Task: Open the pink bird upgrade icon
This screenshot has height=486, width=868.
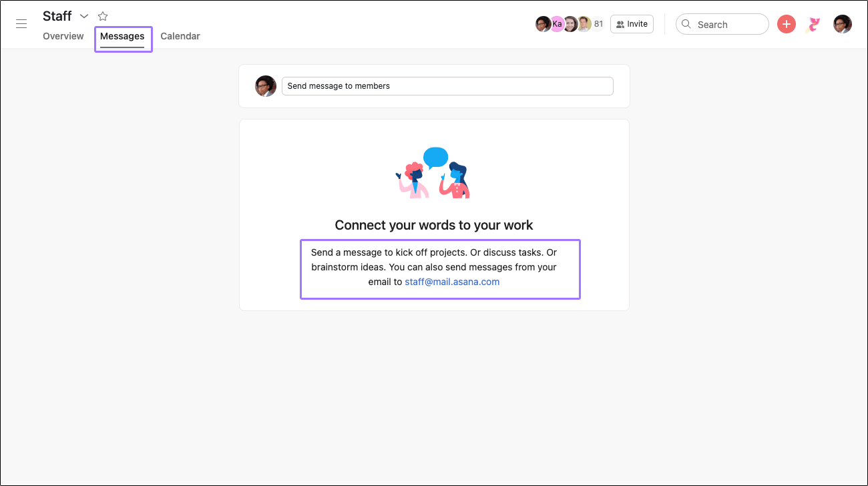Action: [813, 25]
